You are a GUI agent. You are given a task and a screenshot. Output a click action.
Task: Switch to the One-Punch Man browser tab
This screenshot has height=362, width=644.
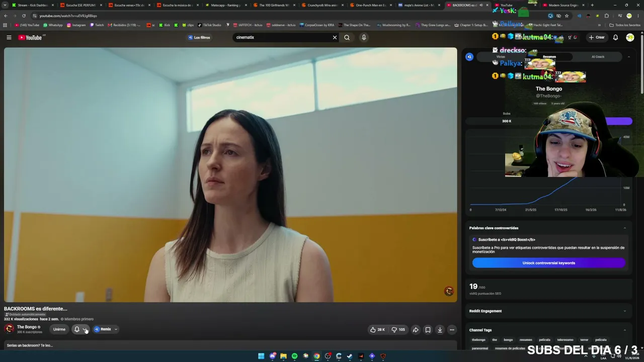pyautogui.click(x=370, y=5)
